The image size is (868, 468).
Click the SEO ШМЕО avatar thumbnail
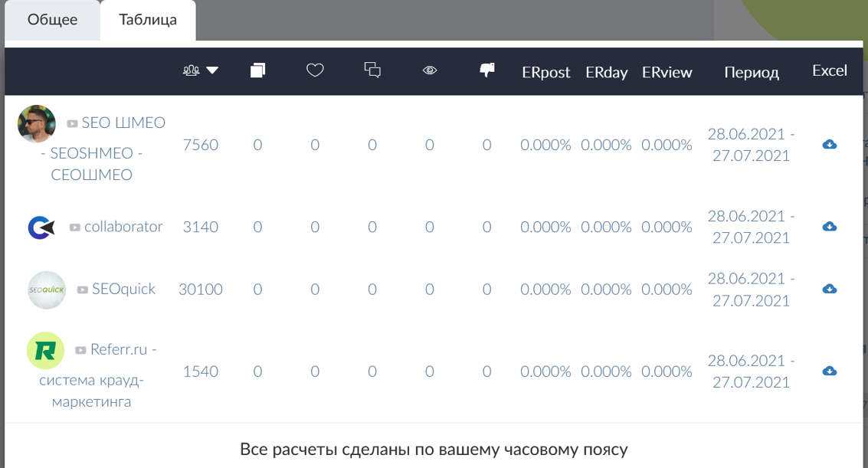pyautogui.click(x=37, y=124)
